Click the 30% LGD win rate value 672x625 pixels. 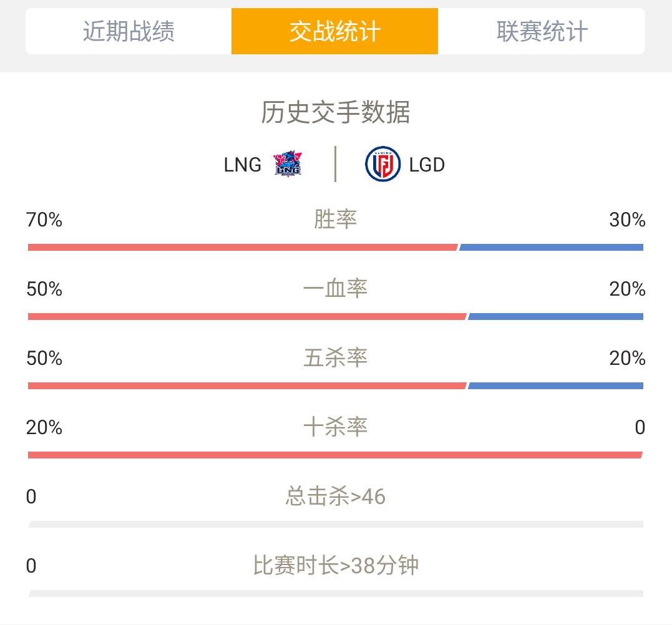pyautogui.click(x=627, y=220)
